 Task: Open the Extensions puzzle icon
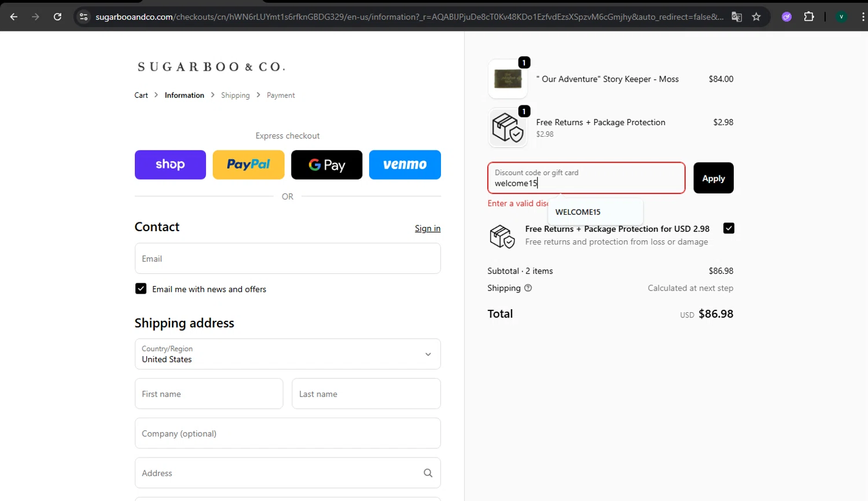click(x=809, y=17)
